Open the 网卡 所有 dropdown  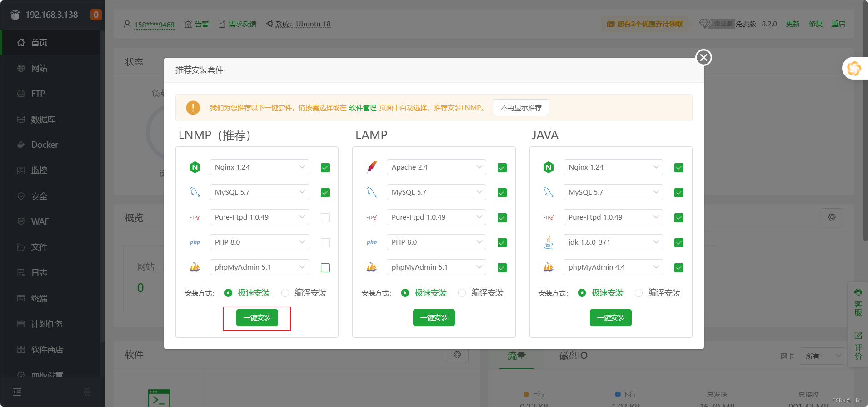(823, 356)
